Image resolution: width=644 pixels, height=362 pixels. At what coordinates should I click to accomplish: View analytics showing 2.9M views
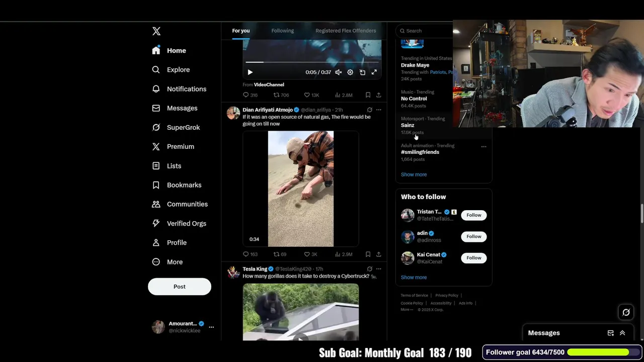pyautogui.click(x=344, y=254)
